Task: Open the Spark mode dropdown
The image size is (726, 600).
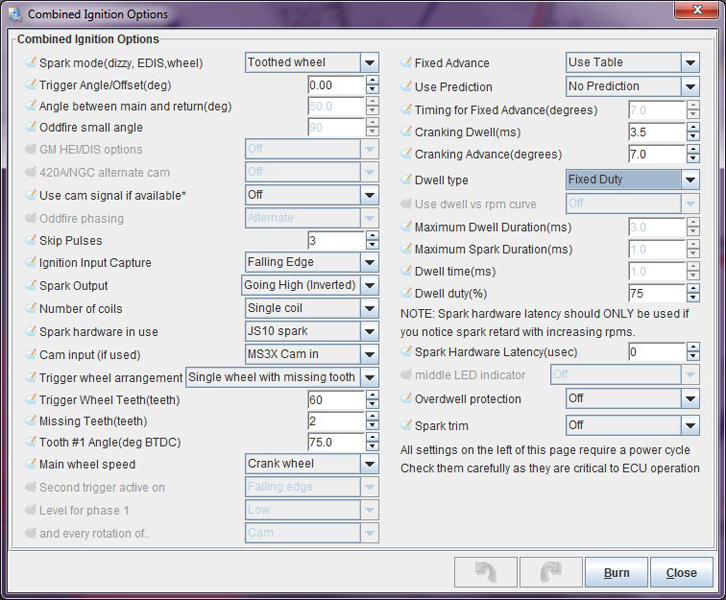Action: pos(369,63)
